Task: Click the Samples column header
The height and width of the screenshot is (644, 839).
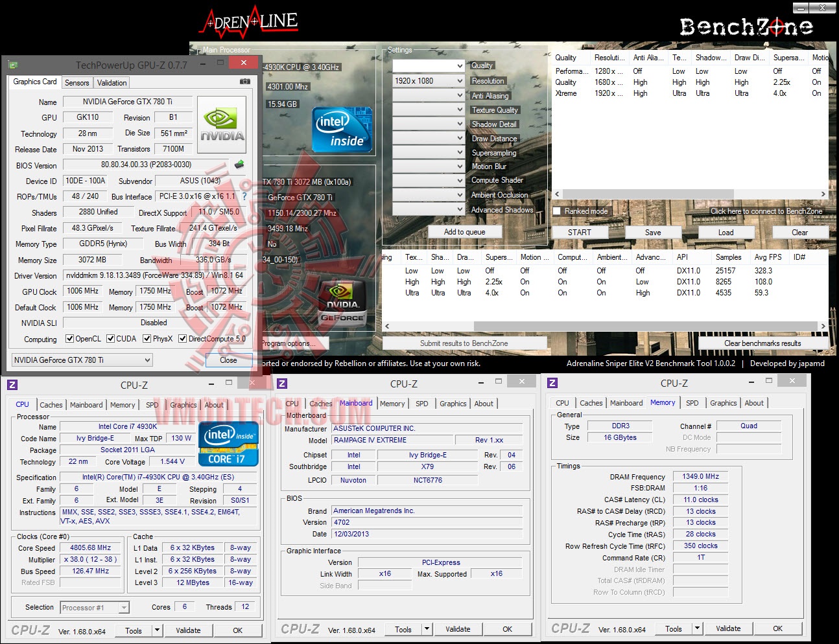Action: coord(729,257)
